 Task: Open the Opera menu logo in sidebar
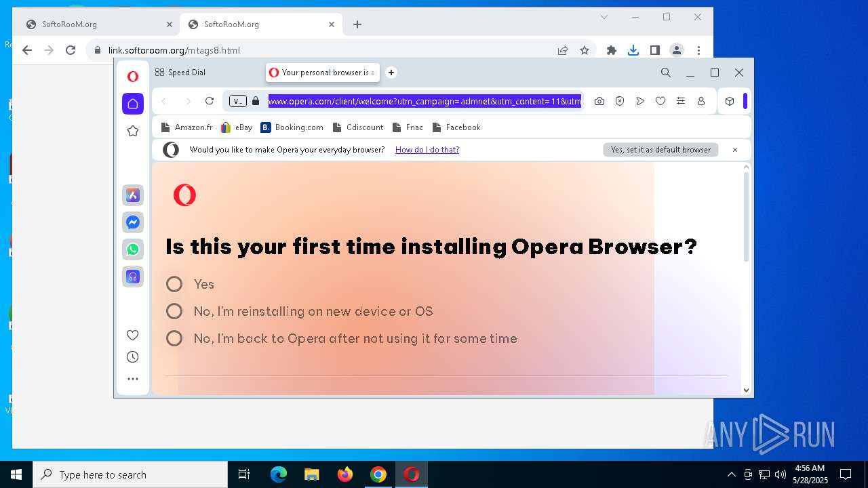(x=133, y=77)
